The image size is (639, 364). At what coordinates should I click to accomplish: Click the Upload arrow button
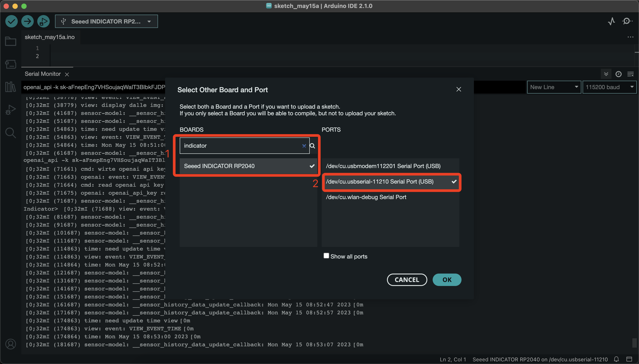28,21
